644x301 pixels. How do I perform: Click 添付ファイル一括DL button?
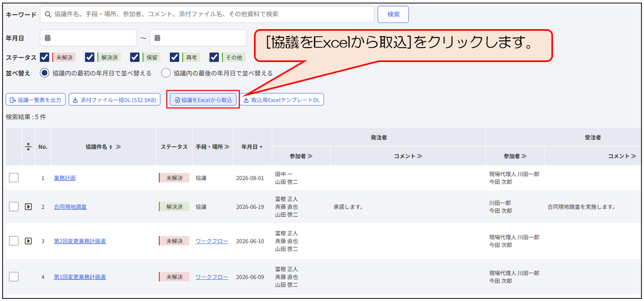[x=114, y=100]
